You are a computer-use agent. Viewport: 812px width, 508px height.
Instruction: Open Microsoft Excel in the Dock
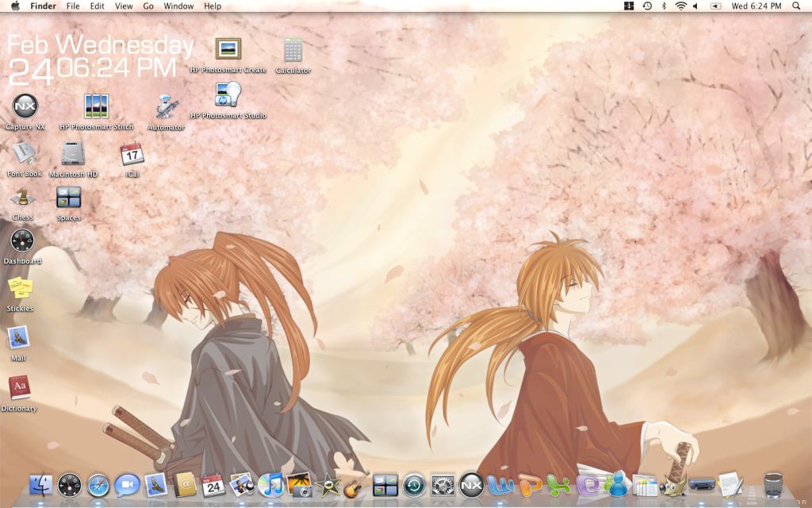click(x=558, y=486)
